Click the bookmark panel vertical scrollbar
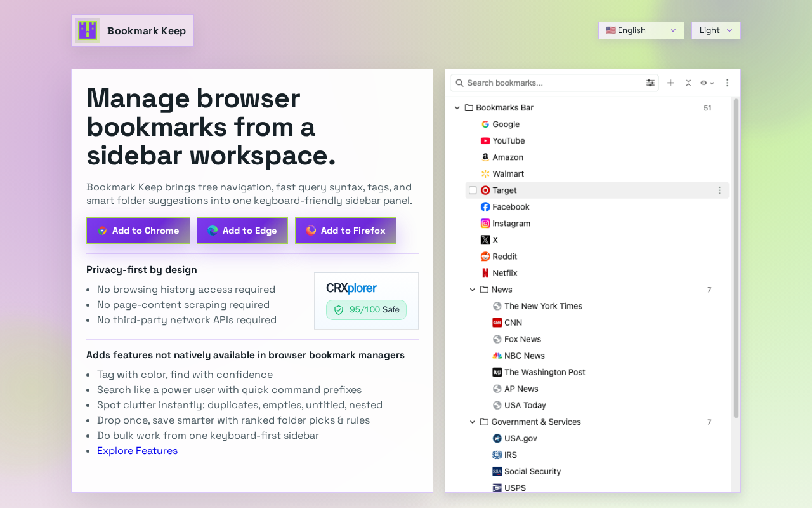Image resolution: width=812 pixels, height=508 pixels. click(736, 258)
